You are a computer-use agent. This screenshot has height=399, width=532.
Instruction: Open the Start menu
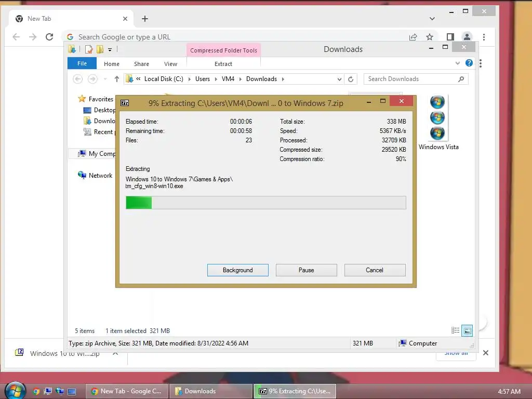(x=15, y=391)
